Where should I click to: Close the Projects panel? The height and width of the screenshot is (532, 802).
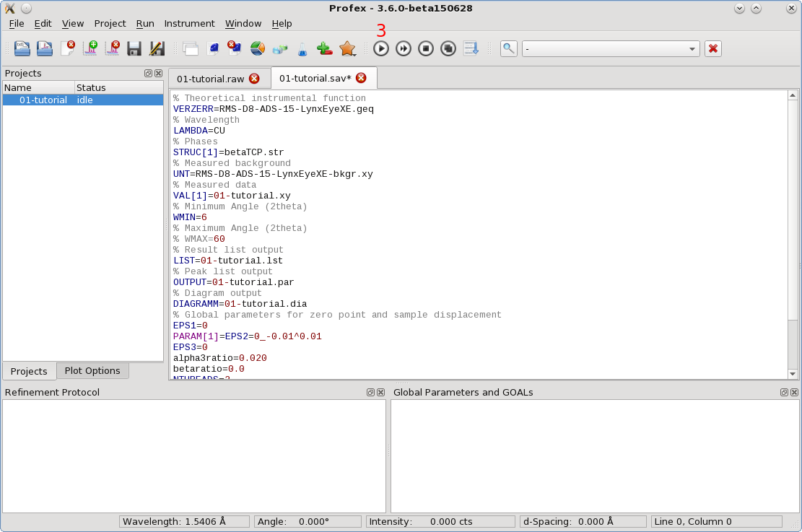[x=159, y=73]
